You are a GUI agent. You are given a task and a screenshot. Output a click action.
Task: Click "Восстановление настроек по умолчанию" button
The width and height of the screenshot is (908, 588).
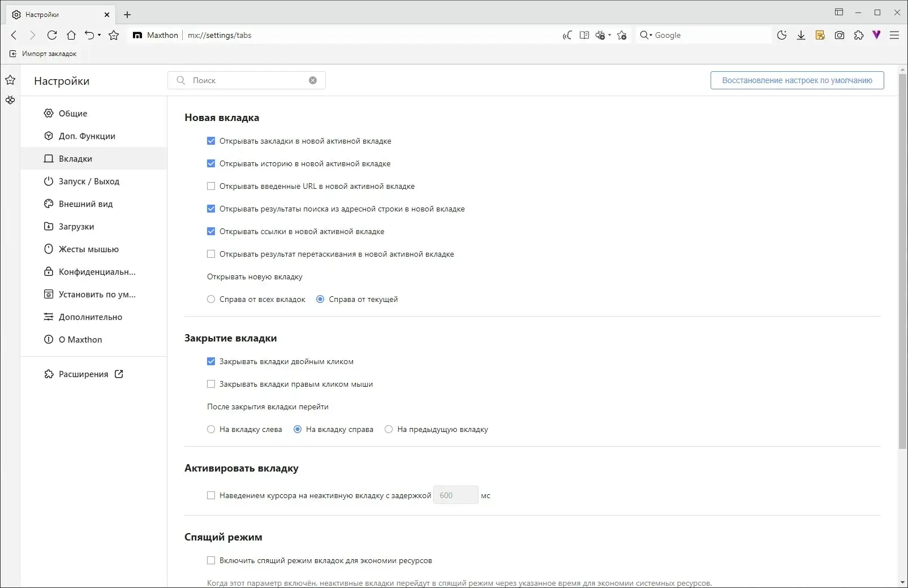(797, 80)
